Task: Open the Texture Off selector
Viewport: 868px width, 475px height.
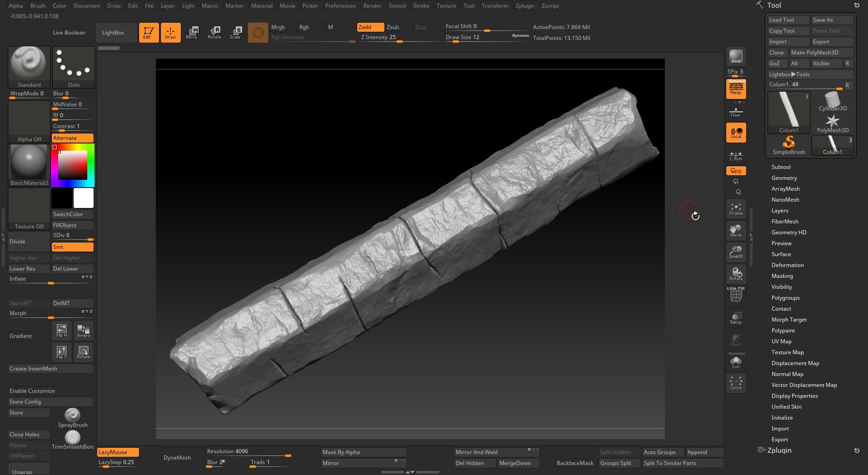Action: click(x=29, y=209)
